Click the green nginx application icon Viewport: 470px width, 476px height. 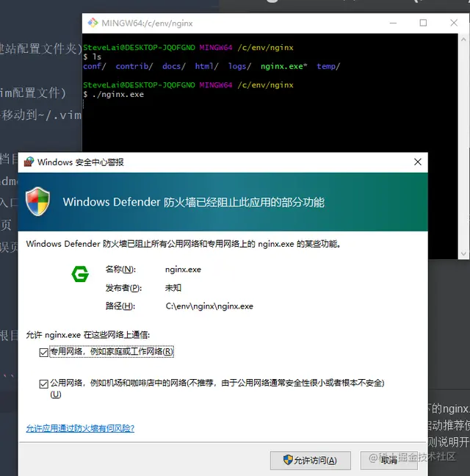(x=80, y=274)
